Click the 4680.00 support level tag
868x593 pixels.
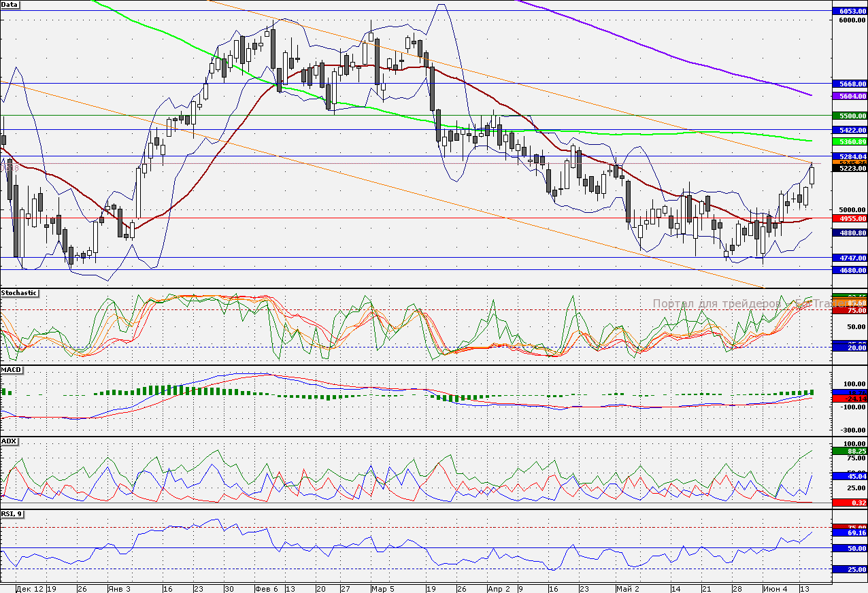850,270
